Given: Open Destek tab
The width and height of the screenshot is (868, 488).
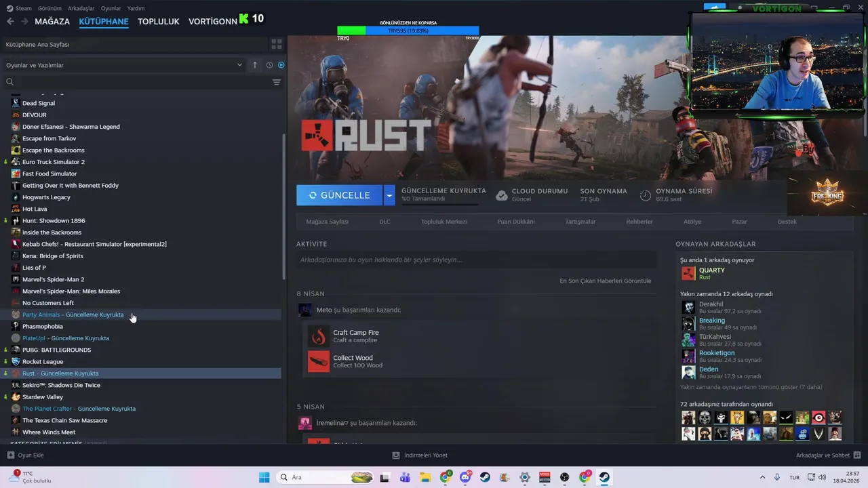Looking at the screenshot, I should pyautogui.click(x=787, y=222).
